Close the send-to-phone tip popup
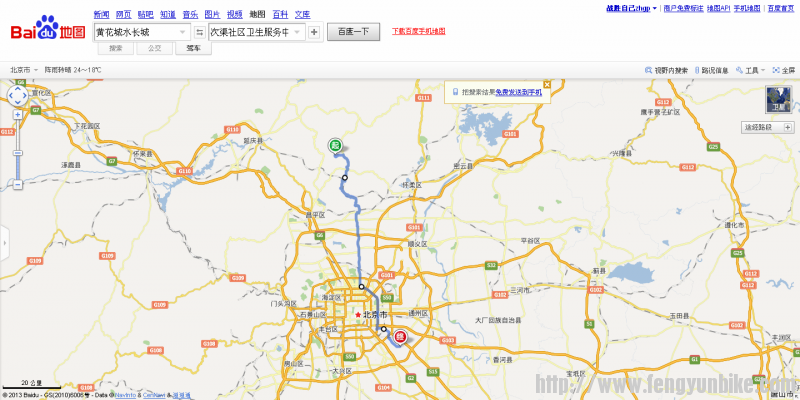 coord(545,86)
